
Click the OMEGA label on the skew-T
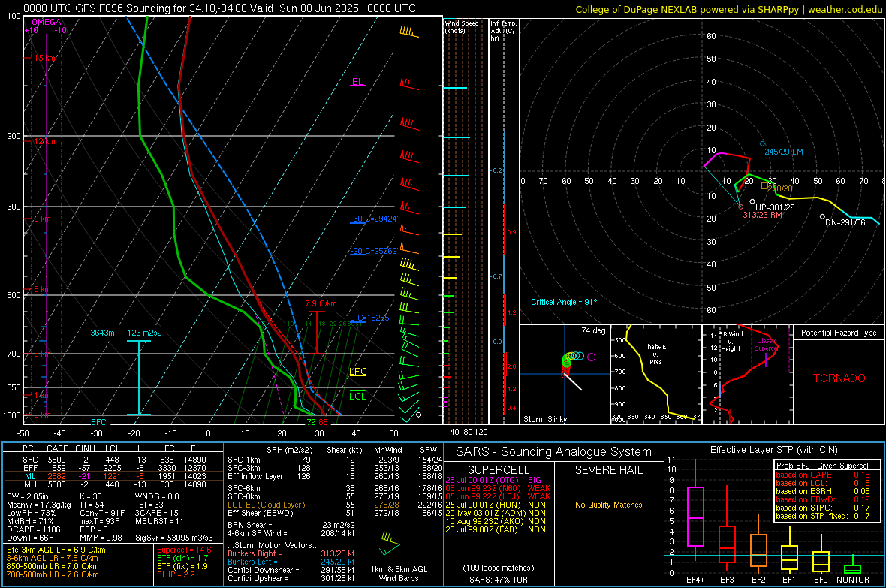click(47, 22)
